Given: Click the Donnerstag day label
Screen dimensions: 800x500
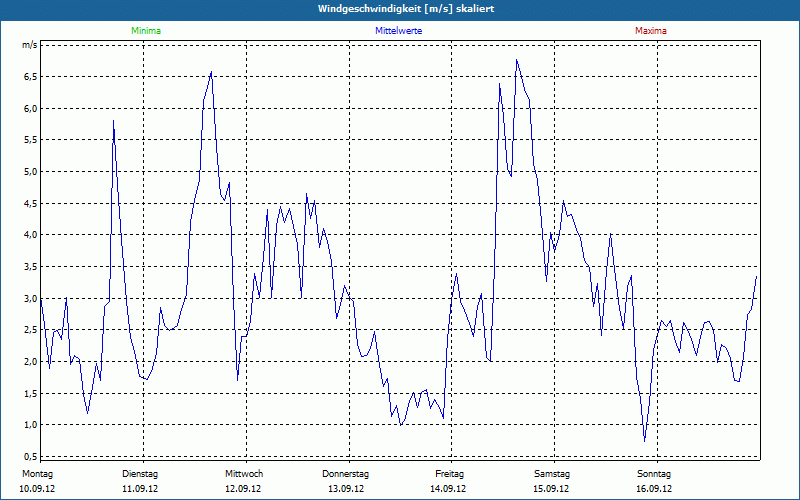Looking at the screenshot, I should (345, 474).
